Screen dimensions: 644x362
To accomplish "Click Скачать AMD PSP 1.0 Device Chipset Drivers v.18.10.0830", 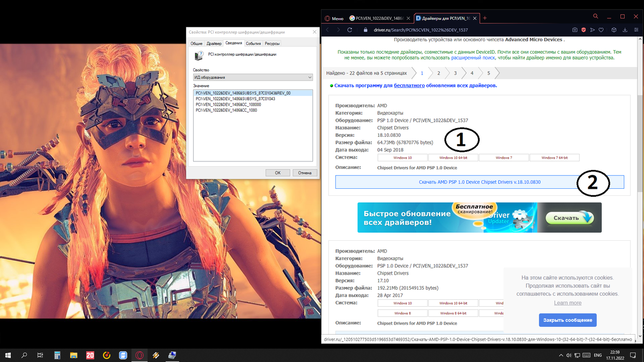I will click(479, 182).
